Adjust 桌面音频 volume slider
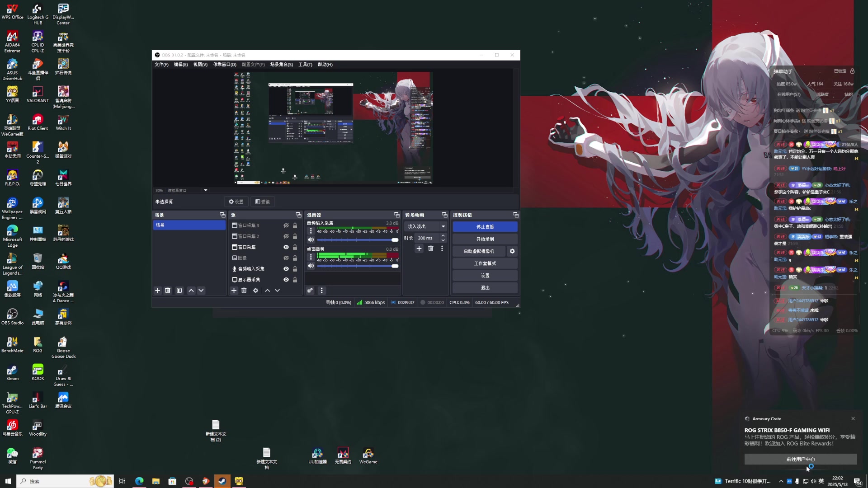The height and width of the screenshot is (488, 868). (x=358, y=266)
